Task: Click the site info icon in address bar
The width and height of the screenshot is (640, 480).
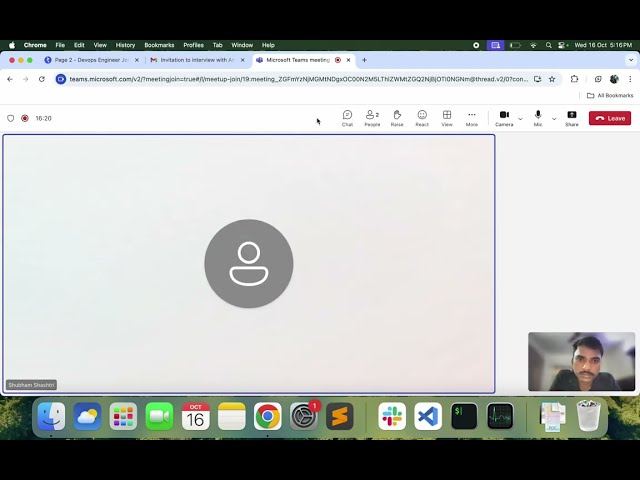Action: pyautogui.click(x=61, y=79)
